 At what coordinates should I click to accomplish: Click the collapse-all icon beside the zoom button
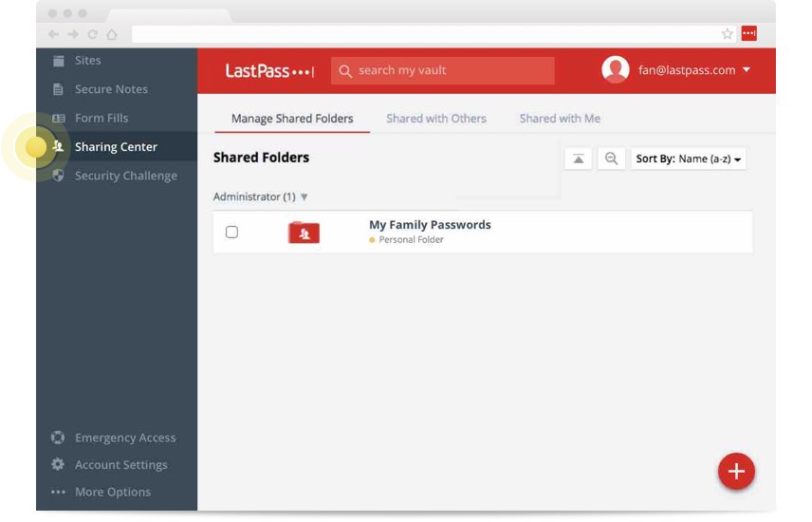pos(578,158)
